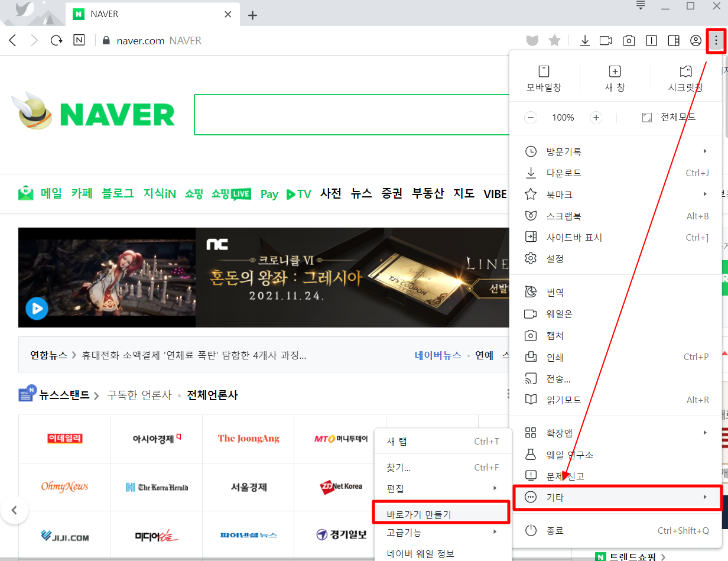Open a 새 창 new window
Viewport: 728px width, 561px height.
pos(615,79)
